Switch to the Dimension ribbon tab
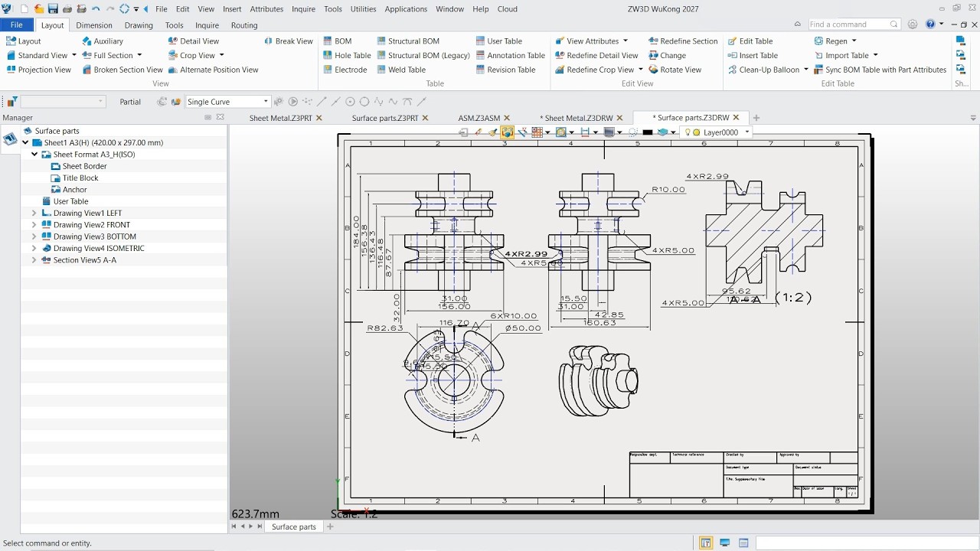Viewport: 980px width, 551px height. coord(94,25)
